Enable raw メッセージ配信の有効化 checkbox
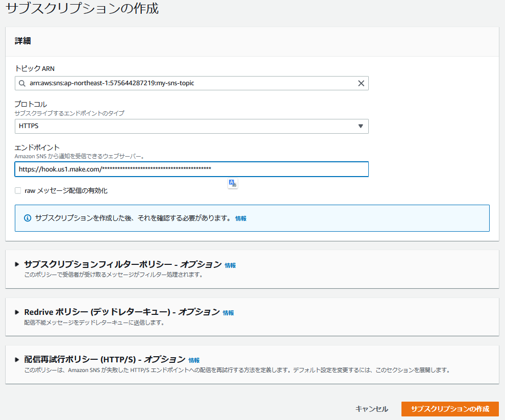Screen dimensions: 505x420 pyautogui.click(x=18, y=190)
